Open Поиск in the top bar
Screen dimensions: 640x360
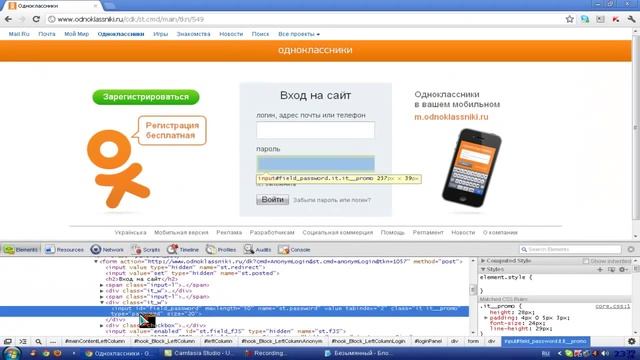[x=260, y=34]
